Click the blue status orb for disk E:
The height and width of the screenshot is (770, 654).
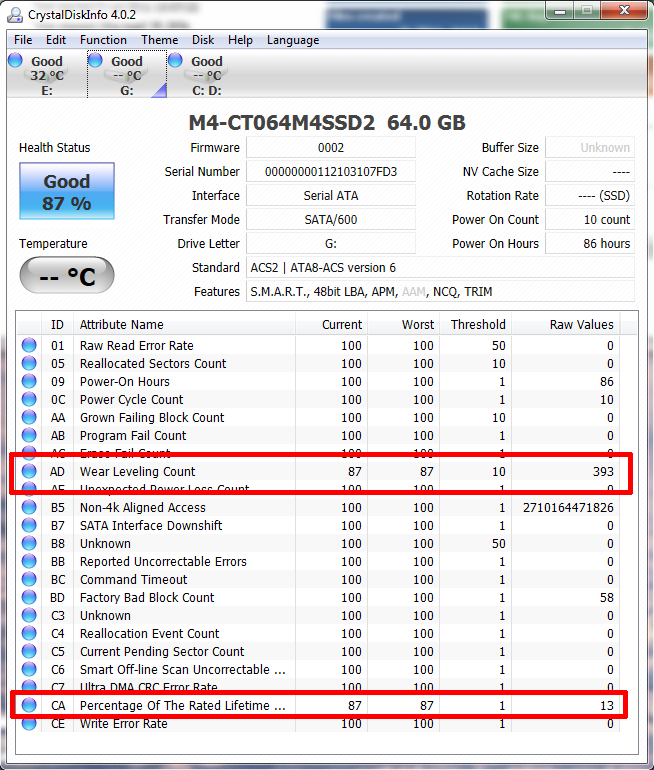(15, 60)
